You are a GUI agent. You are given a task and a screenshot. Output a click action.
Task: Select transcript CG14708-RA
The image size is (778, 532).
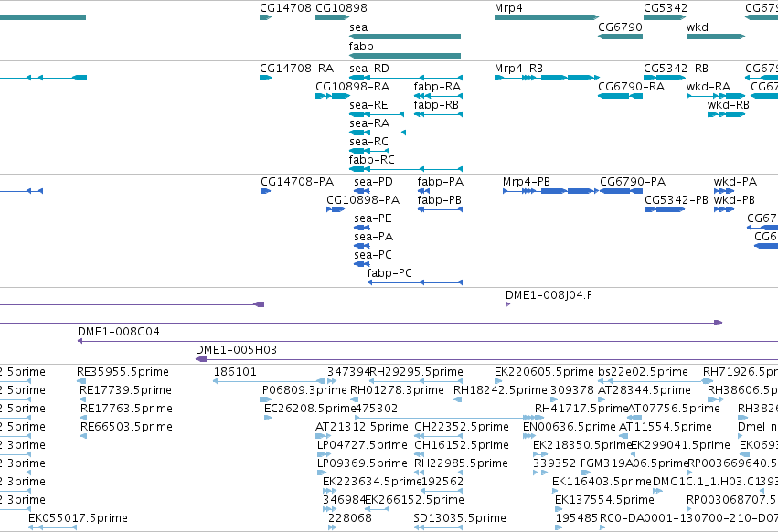tap(297, 69)
